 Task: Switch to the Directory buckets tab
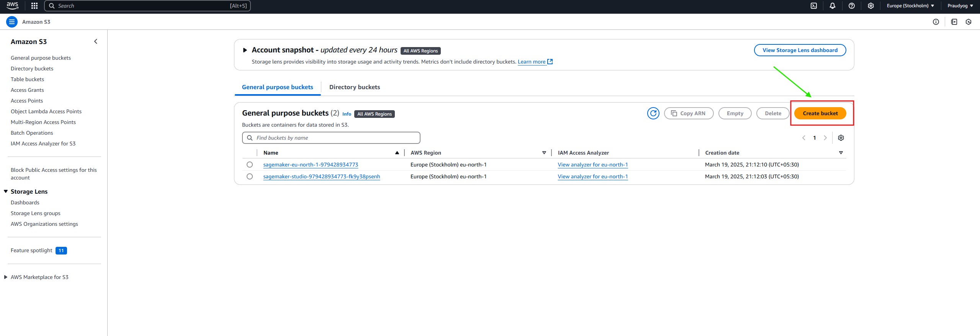[354, 87]
